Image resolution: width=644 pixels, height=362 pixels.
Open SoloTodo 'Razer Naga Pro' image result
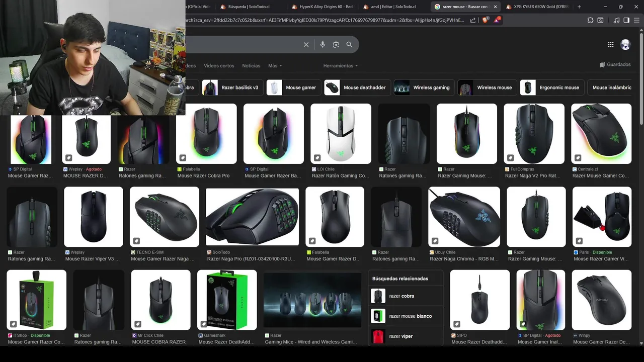(x=252, y=218)
